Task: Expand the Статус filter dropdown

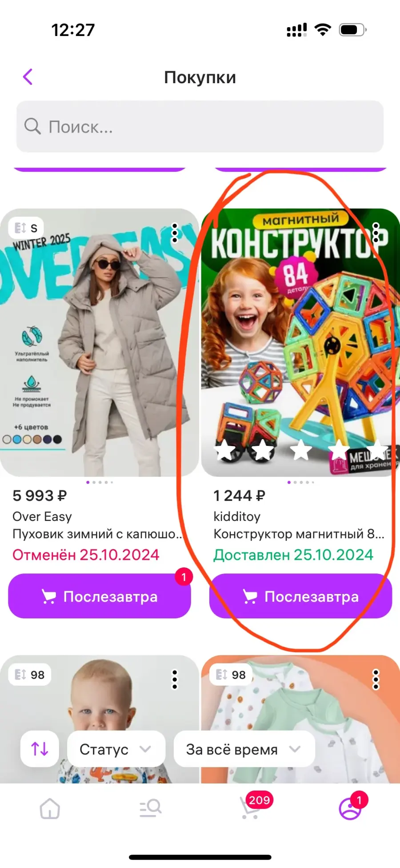Action: [x=116, y=749]
